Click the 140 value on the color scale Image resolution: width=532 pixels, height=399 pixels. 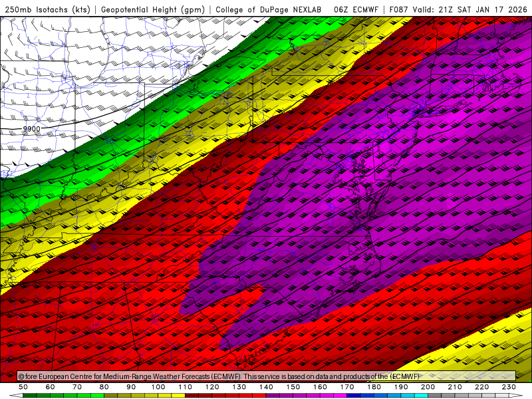tap(266, 387)
